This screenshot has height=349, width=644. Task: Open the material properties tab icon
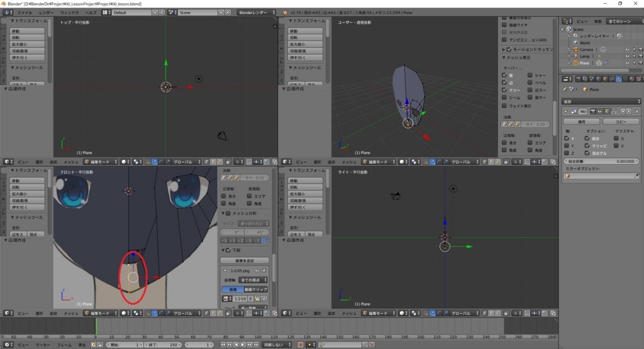[631, 79]
